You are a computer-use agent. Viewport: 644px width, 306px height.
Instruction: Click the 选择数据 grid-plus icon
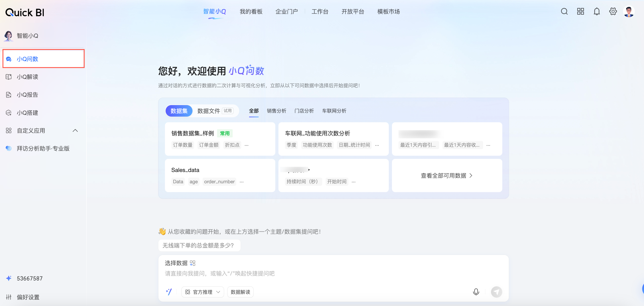[x=192, y=263]
